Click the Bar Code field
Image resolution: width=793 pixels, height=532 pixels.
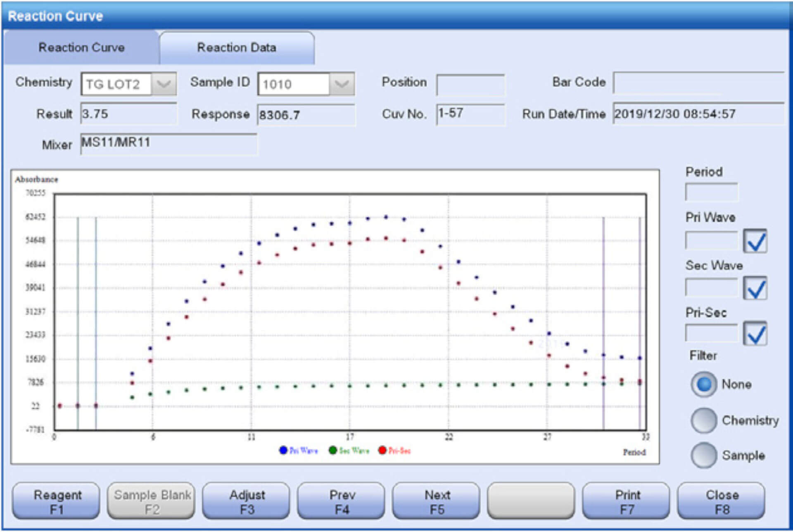coord(698,83)
